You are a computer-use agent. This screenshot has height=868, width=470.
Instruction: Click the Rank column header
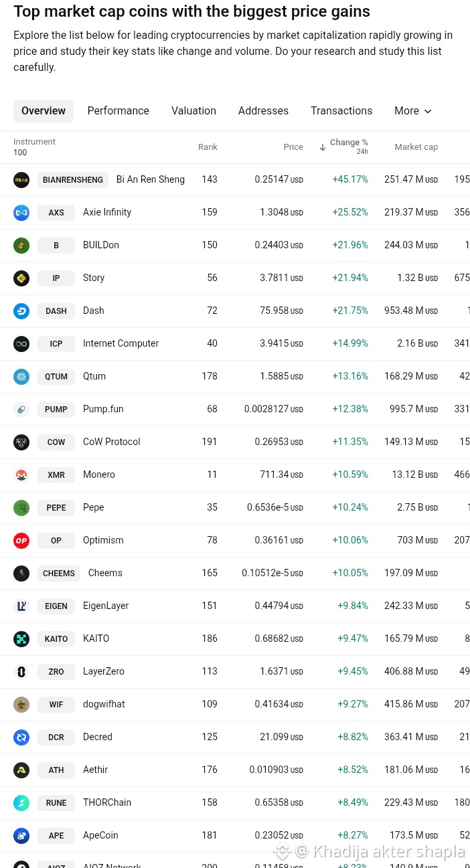(x=208, y=147)
